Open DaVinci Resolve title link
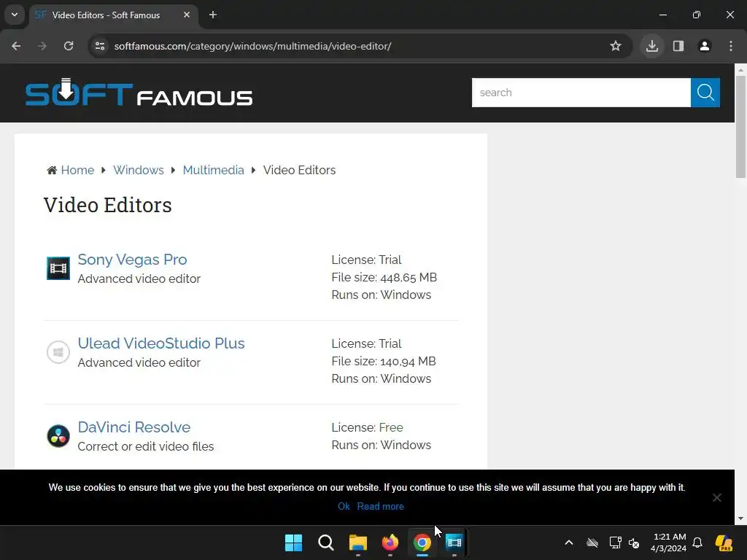The width and height of the screenshot is (747, 560). pos(134,427)
